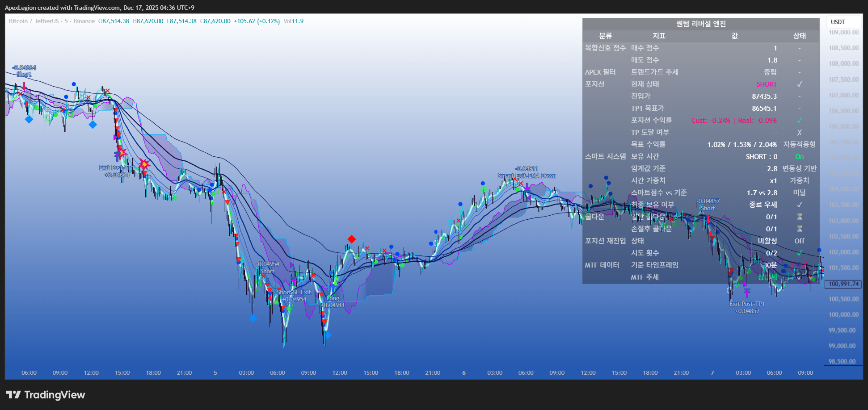Click 자동적응형 mode in 목표 수익률 row
The width and height of the screenshot is (868, 410).
pos(799,145)
